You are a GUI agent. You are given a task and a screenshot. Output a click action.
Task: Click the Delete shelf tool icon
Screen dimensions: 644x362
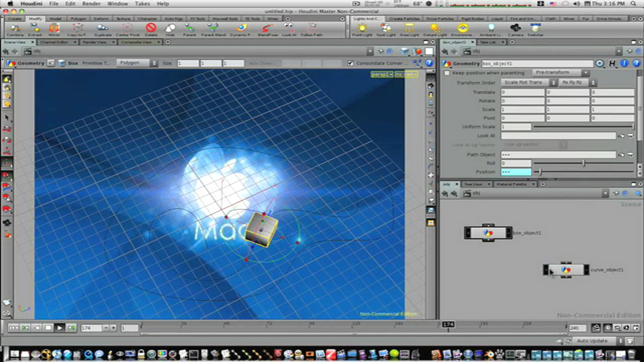click(151, 29)
